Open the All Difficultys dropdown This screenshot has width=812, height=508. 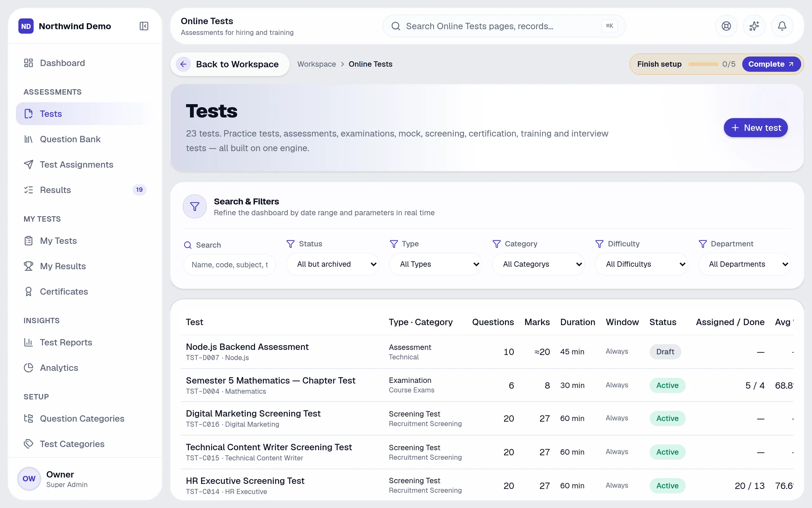(642, 264)
